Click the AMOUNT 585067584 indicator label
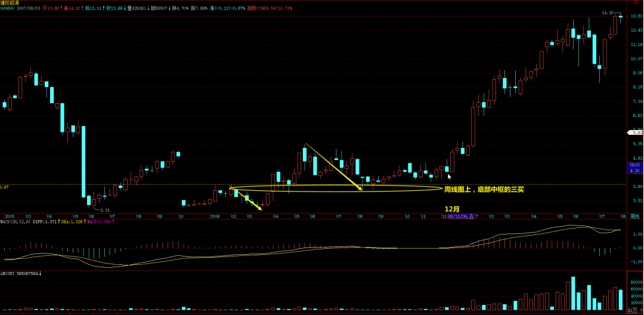 (x=20, y=273)
